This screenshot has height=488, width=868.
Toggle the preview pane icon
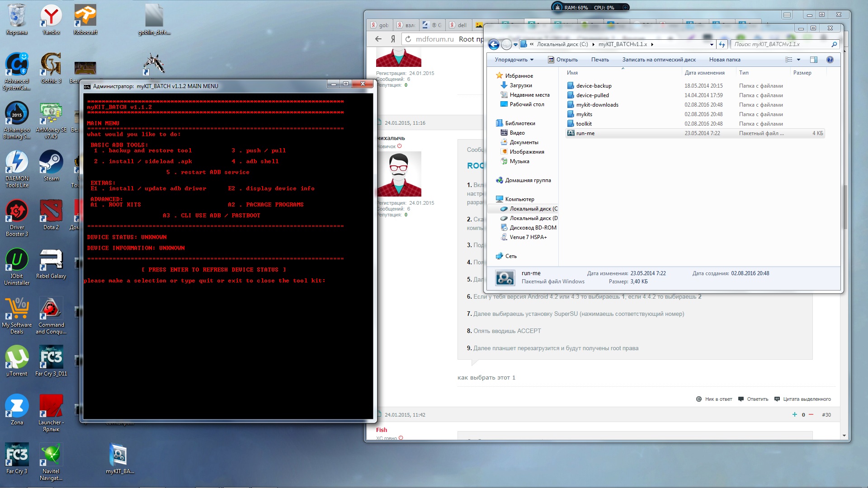(813, 60)
